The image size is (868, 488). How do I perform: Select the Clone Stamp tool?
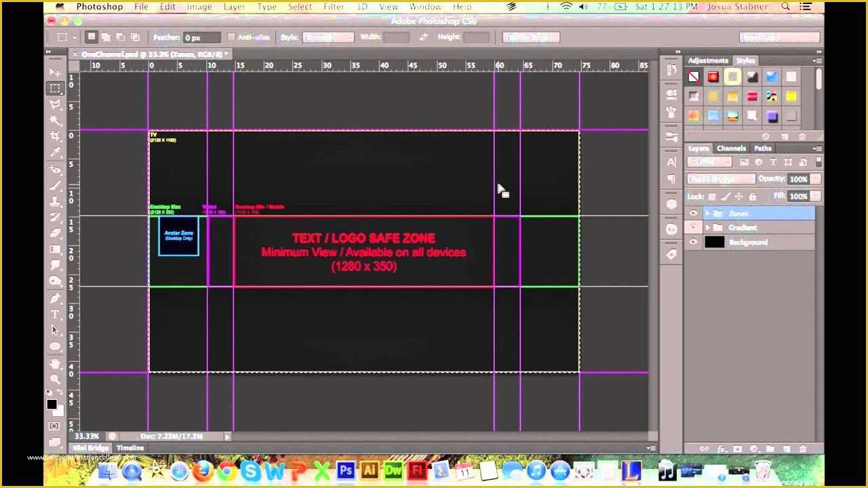point(55,202)
